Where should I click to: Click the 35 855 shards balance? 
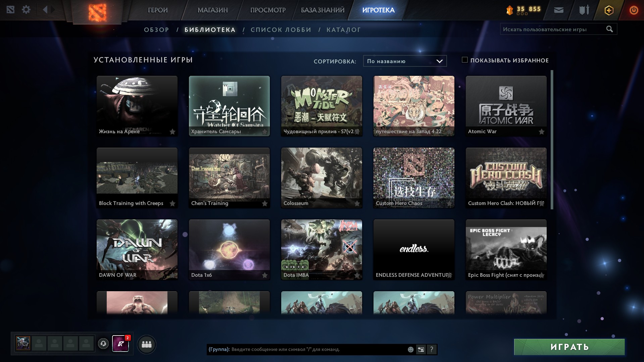click(x=529, y=9)
